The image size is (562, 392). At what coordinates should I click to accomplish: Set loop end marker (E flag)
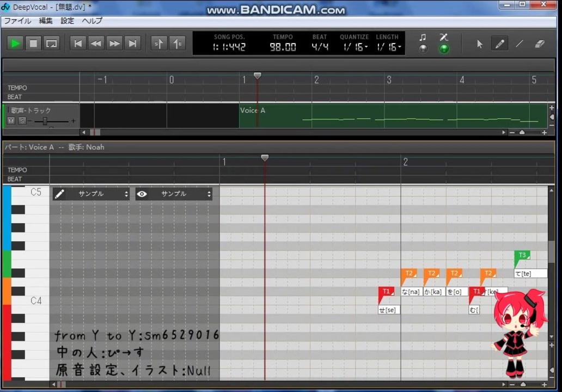[178, 44]
